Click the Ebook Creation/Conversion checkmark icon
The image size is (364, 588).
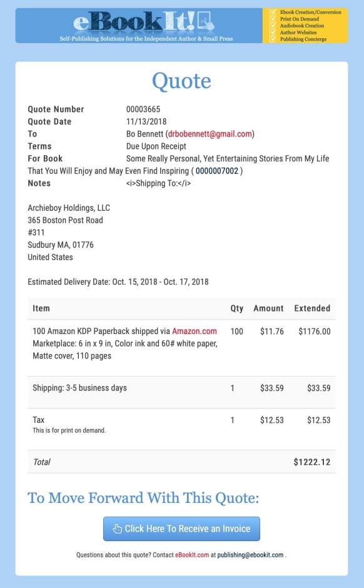[273, 12]
